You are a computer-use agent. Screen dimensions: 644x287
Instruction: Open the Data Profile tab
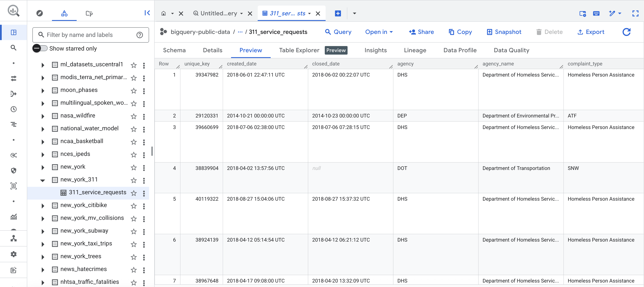460,50
